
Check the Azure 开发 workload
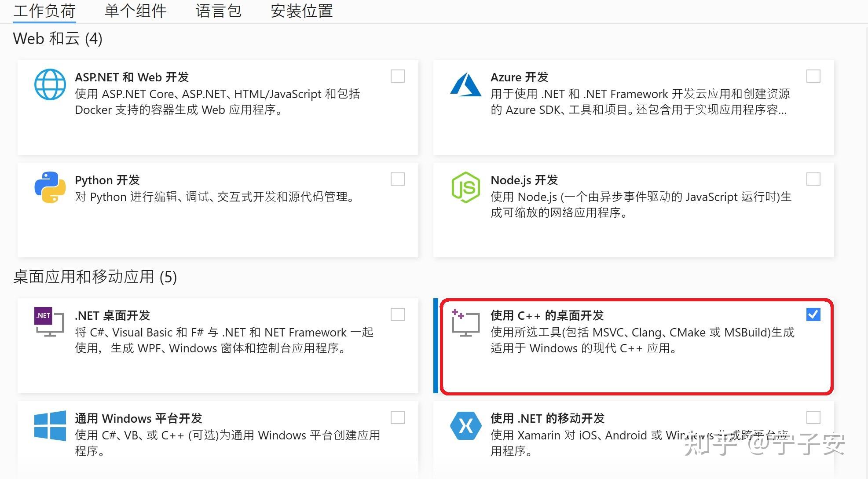(x=813, y=76)
